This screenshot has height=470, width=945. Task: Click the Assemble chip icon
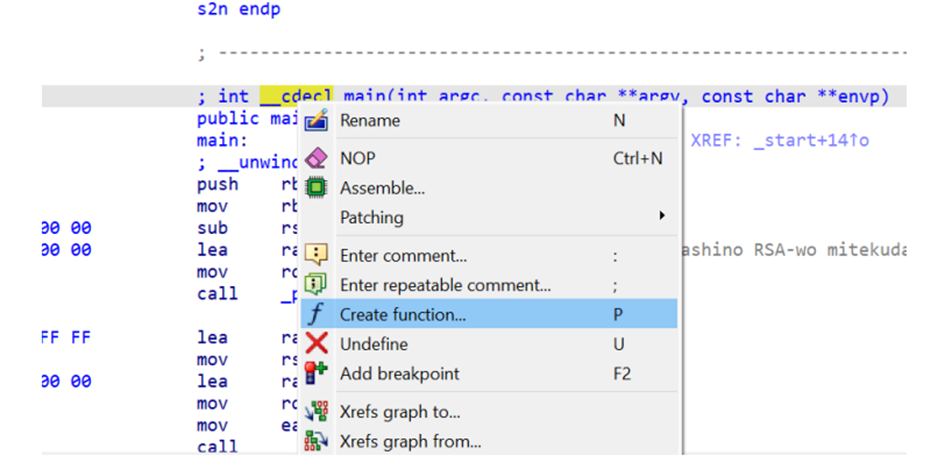click(x=315, y=187)
